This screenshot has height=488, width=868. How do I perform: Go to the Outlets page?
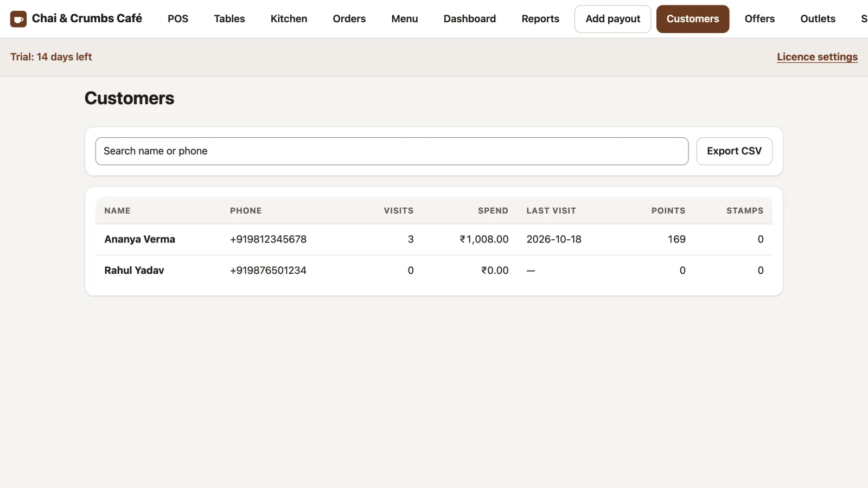[x=818, y=19]
